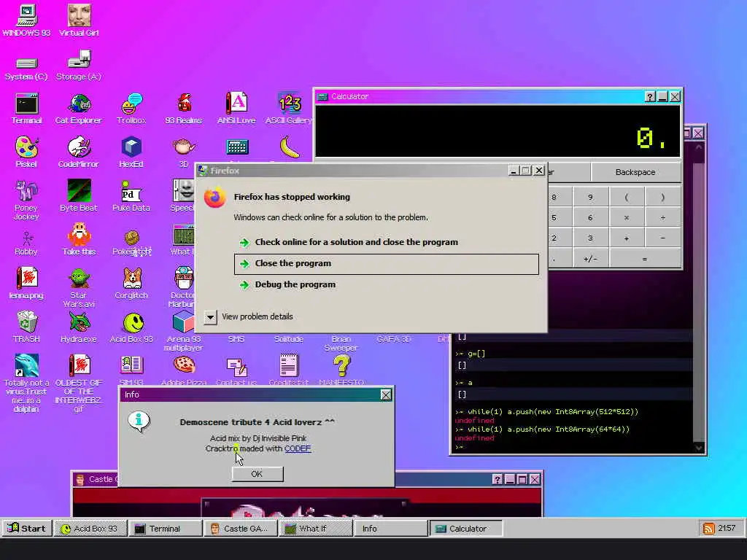Viewport: 747px width, 560px height.
Task: Click the Calculator display showing 0.
Action: click(498, 131)
